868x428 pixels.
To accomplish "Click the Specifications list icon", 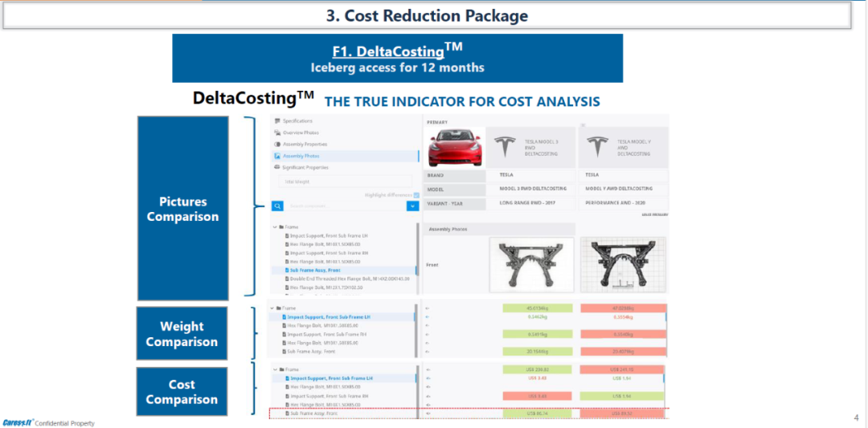I will [277, 121].
